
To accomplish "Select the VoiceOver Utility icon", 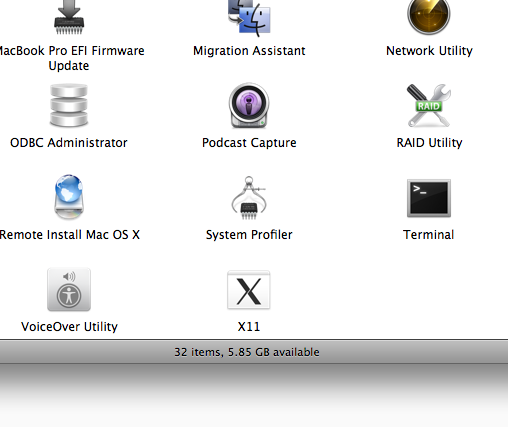I will pyautogui.click(x=69, y=289).
